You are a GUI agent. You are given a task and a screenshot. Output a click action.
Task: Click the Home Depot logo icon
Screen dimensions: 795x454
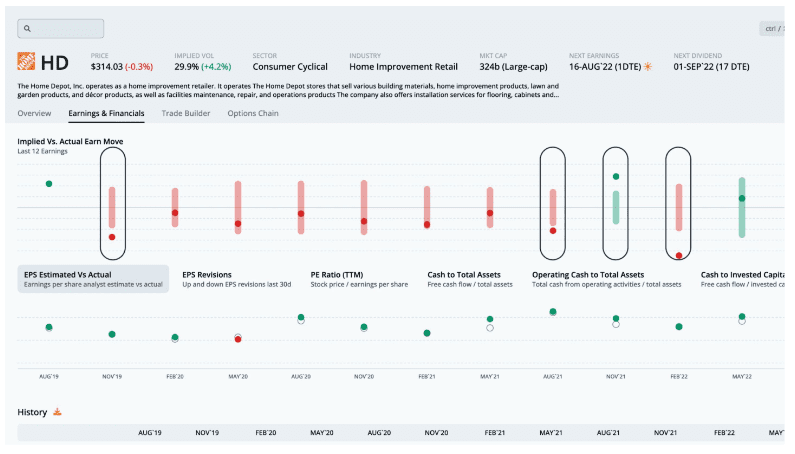[x=27, y=62]
